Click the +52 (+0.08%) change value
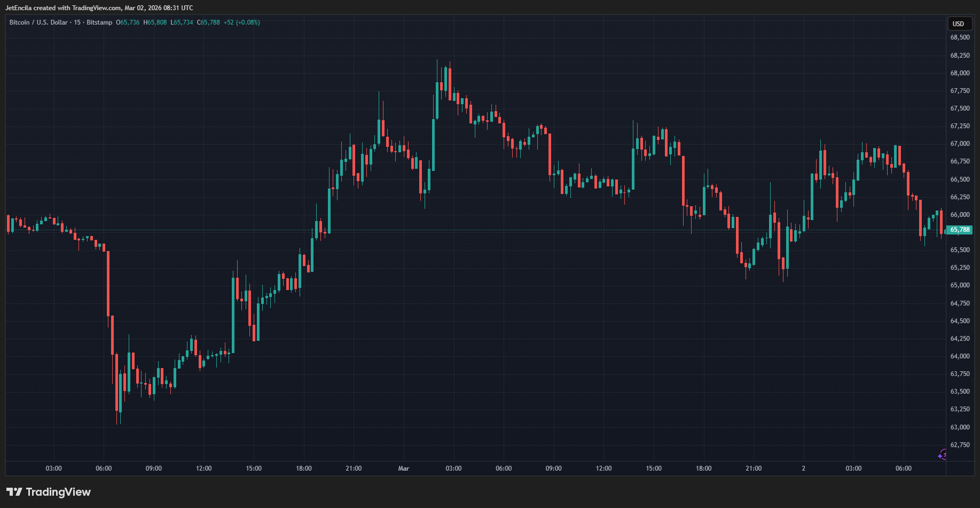Viewport: 980px width, 508px height. pyautogui.click(x=241, y=22)
